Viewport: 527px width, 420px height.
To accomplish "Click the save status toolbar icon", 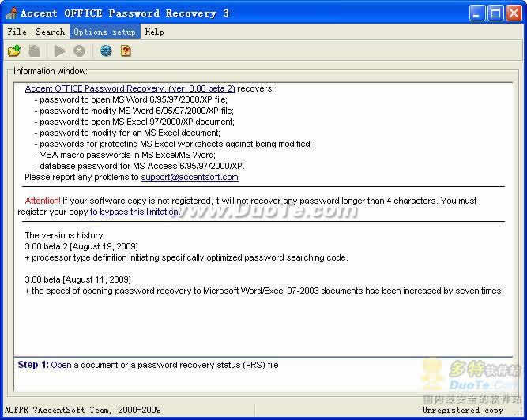I will pos(34,51).
